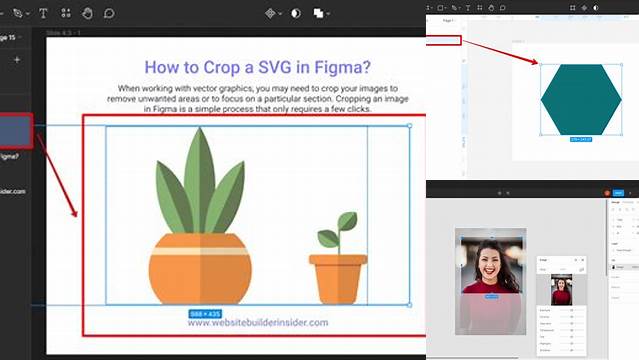Click the blue Share button

click(618, 193)
